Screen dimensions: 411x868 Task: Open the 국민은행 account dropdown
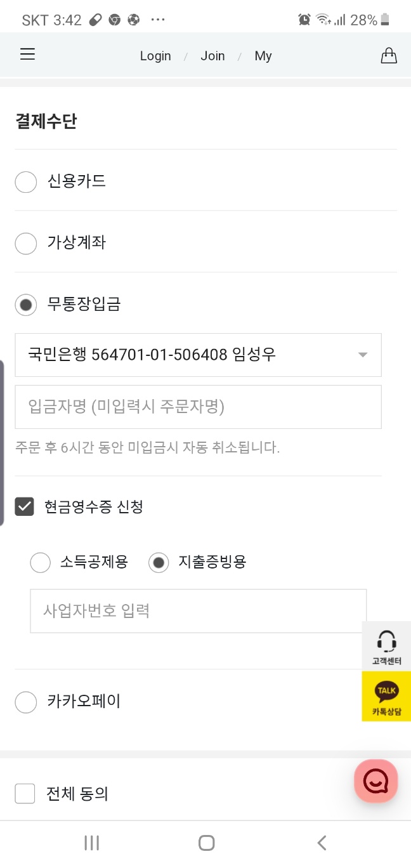point(198,355)
